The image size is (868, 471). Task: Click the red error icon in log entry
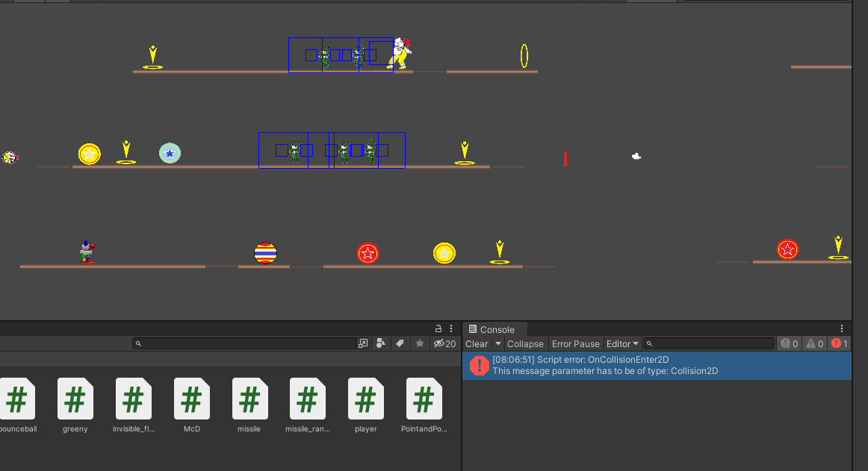click(x=479, y=365)
